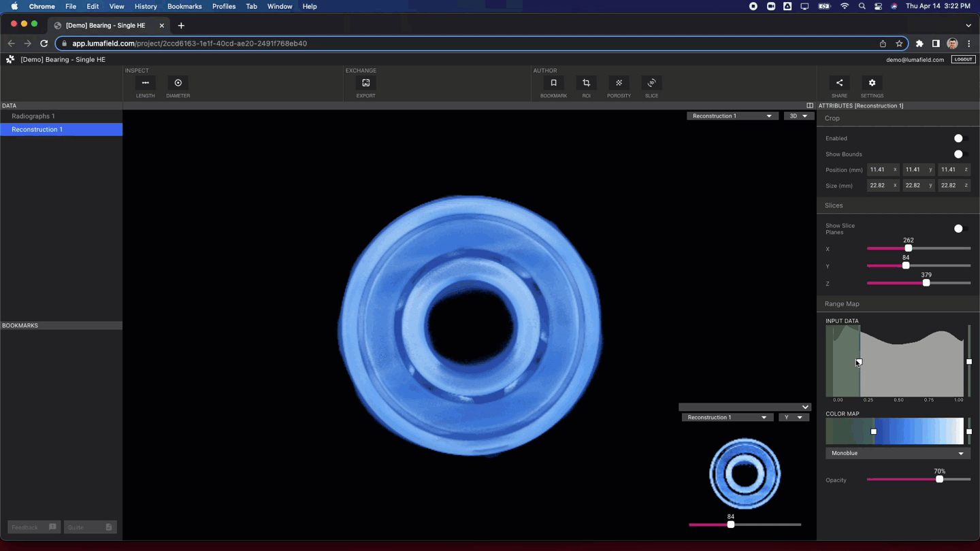Click the Feedback button
Screen dimensions: 980x551
(x=33, y=527)
